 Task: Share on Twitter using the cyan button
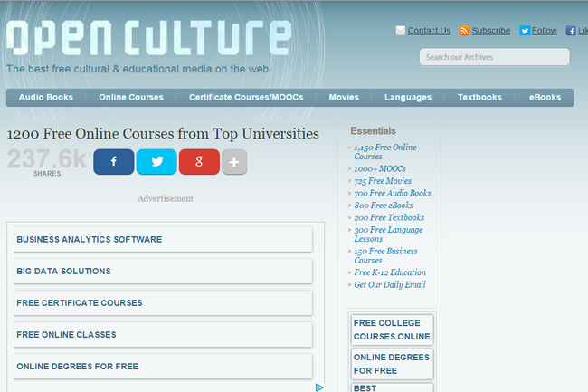pos(156,162)
